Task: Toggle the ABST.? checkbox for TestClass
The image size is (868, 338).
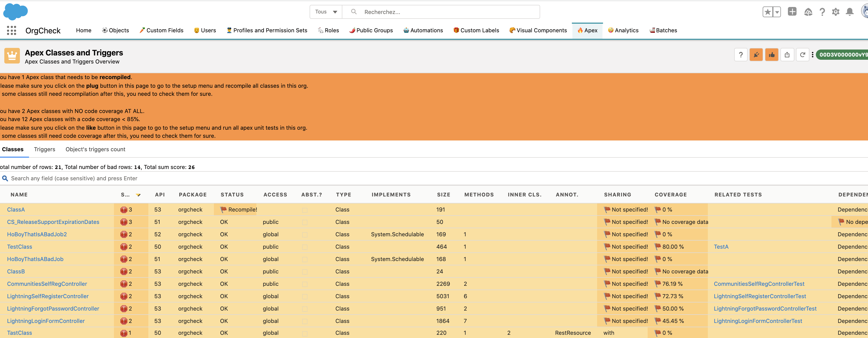Action: tap(305, 247)
